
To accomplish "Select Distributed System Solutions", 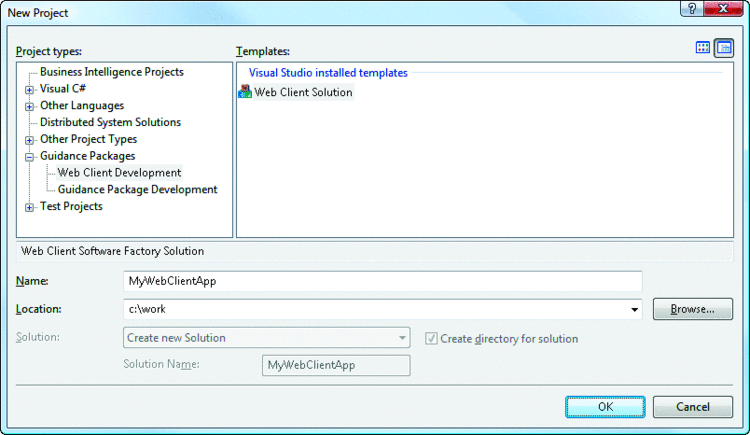I will pyautogui.click(x=110, y=122).
